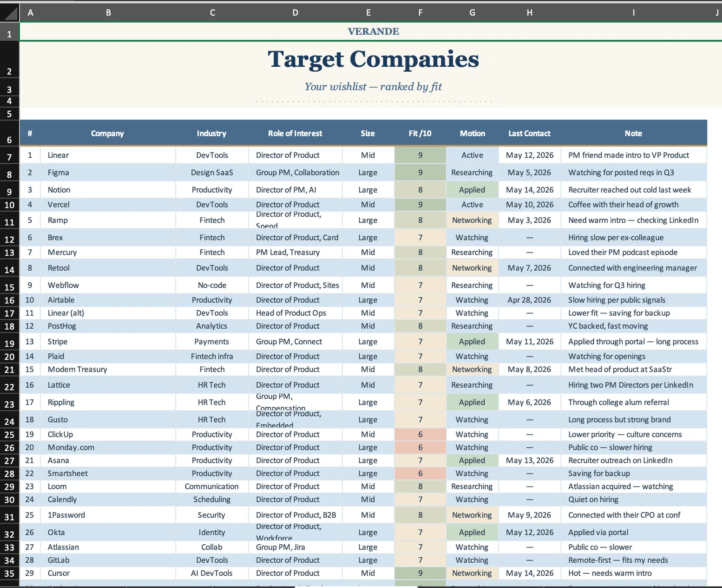Viewport: 722px width, 588px height.
Task: Select the Gusto company cell
Action: 108,419
